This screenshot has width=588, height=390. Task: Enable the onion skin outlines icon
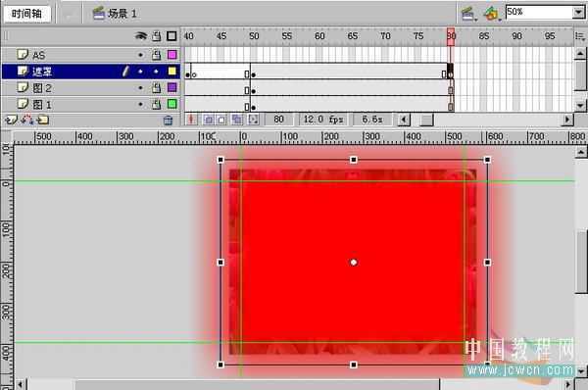click(x=221, y=120)
